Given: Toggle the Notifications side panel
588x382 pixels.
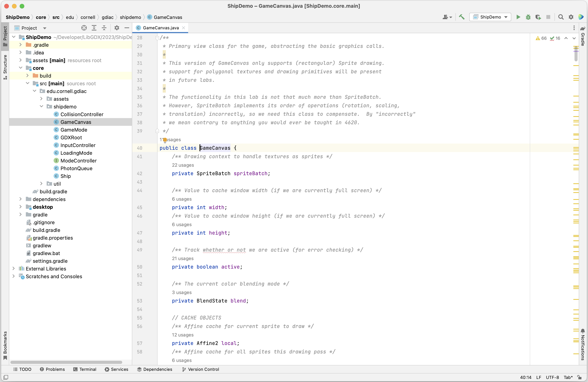Looking at the screenshot, I should pyautogui.click(x=583, y=345).
